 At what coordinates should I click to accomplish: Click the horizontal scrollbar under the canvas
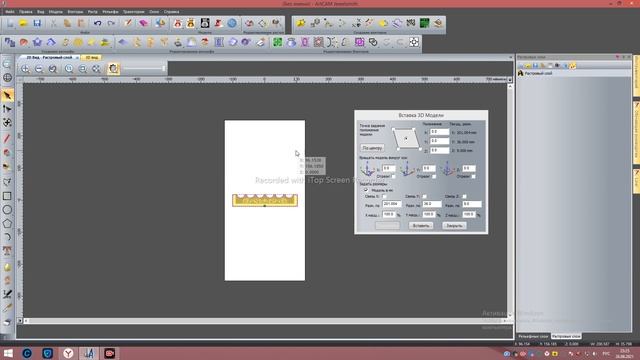264,321
